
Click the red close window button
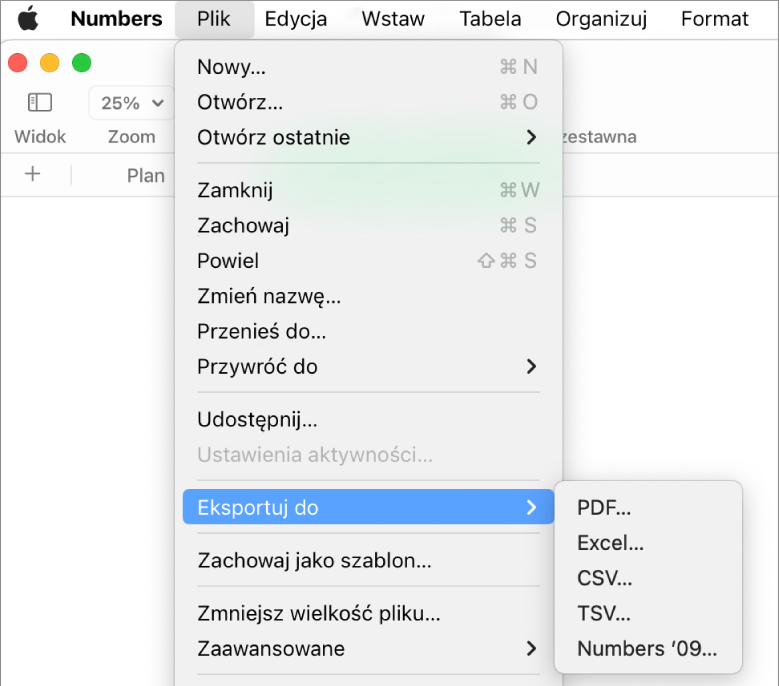[18, 63]
